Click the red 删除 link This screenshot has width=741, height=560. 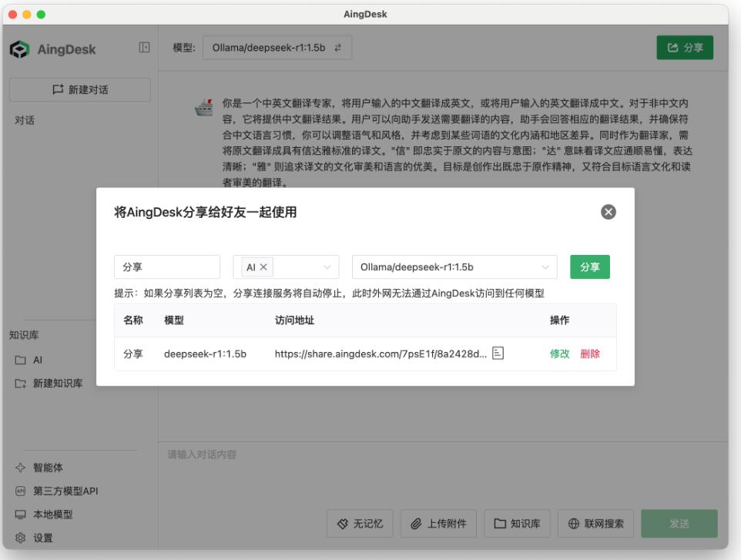coord(590,354)
